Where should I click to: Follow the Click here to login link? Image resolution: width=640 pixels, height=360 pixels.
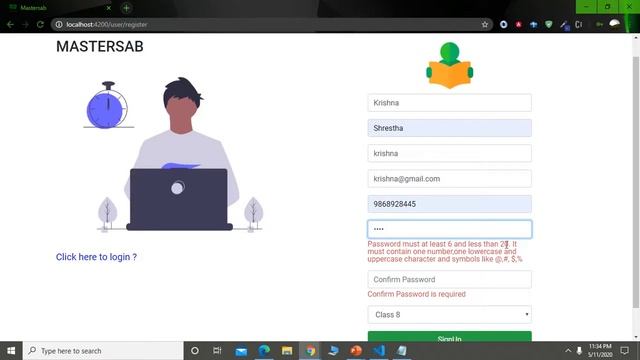pos(96,257)
